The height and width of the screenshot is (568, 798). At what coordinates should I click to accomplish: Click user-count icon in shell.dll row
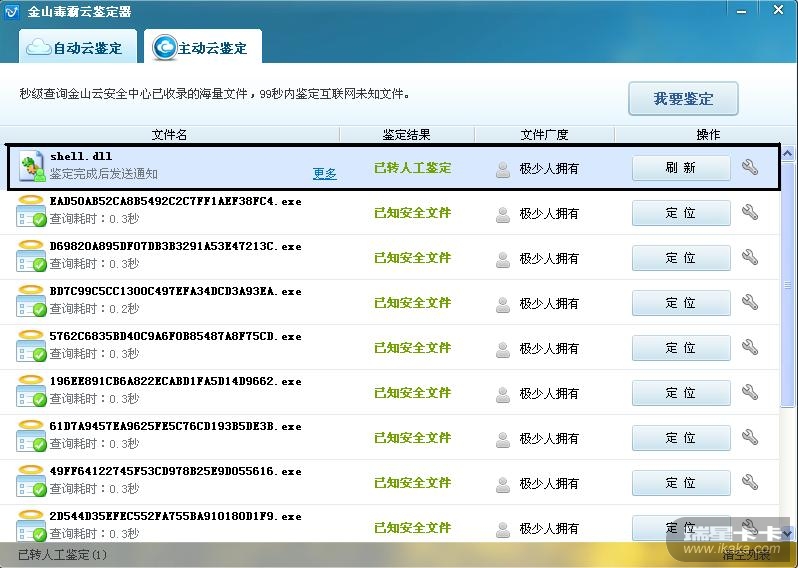503,169
